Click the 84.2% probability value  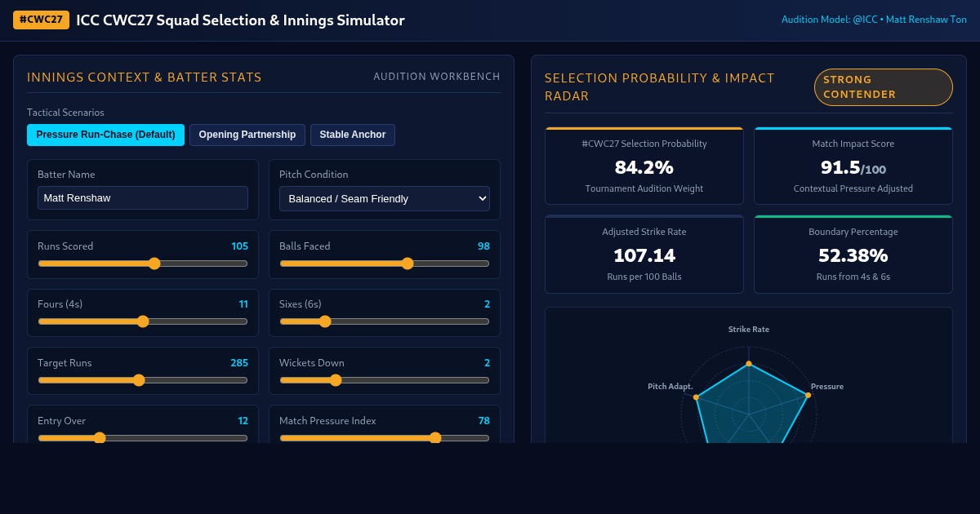click(x=644, y=167)
